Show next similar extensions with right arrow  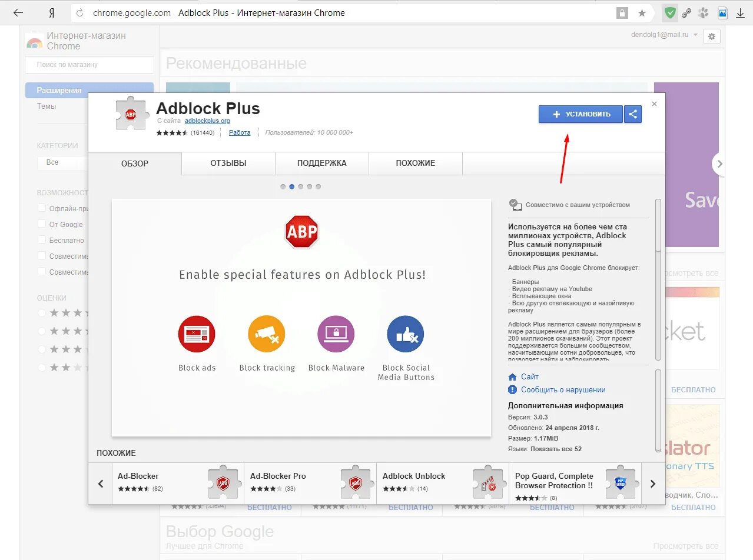pos(652,484)
